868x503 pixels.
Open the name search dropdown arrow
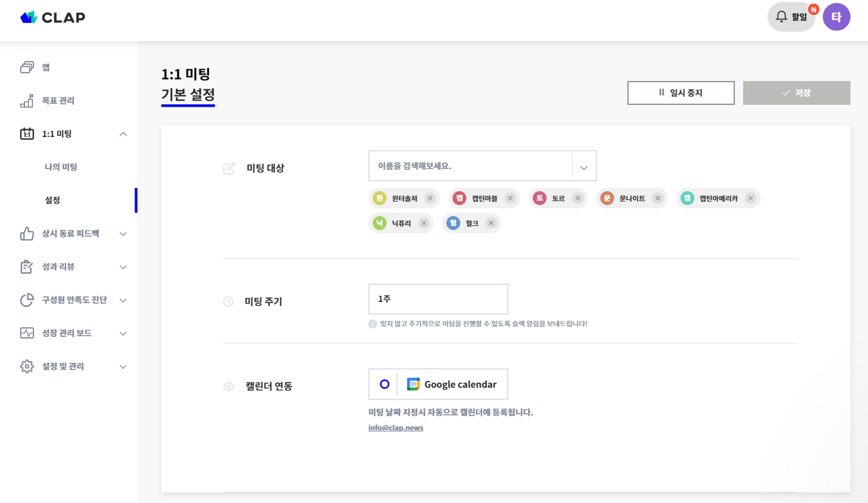[584, 168]
